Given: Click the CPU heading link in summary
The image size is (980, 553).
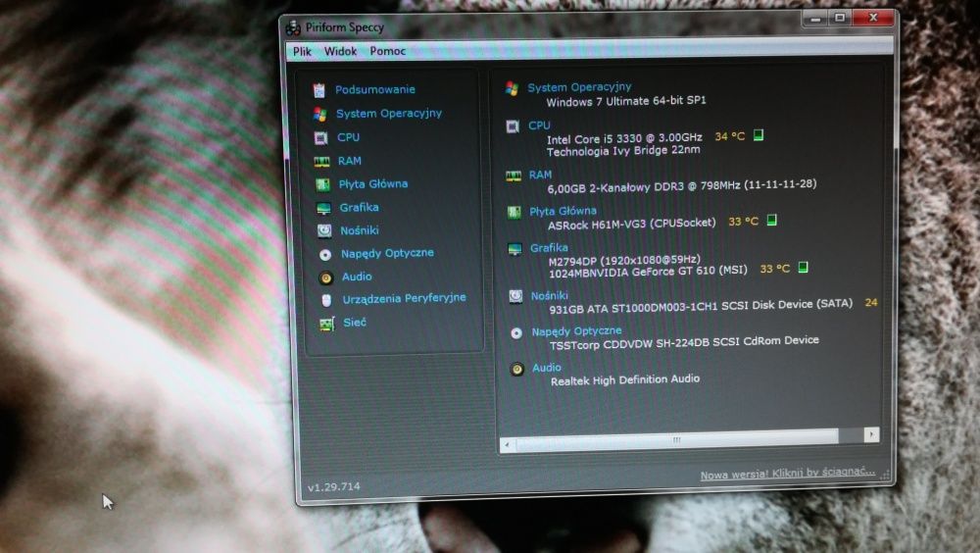Looking at the screenshot, I should pyautogui.click(x=539, y=126).
